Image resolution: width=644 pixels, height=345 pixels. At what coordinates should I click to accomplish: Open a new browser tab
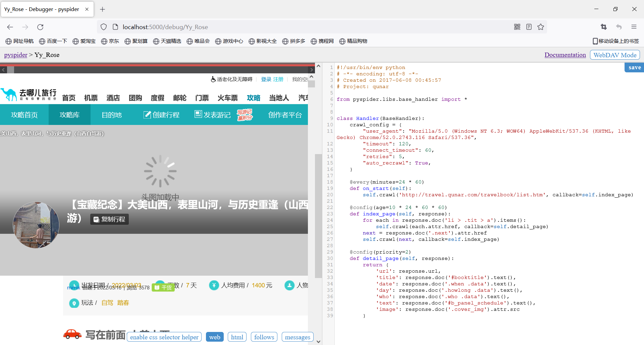coord(103,9)
